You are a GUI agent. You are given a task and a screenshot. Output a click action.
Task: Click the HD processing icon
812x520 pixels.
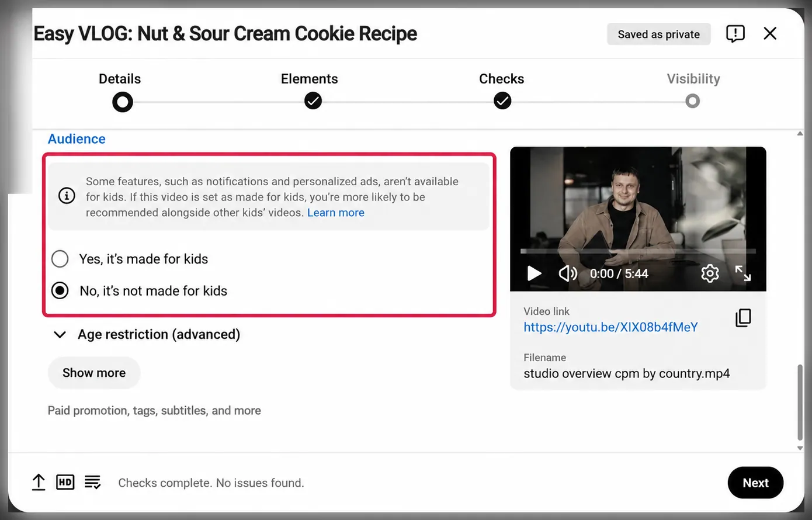coord(65,483)
